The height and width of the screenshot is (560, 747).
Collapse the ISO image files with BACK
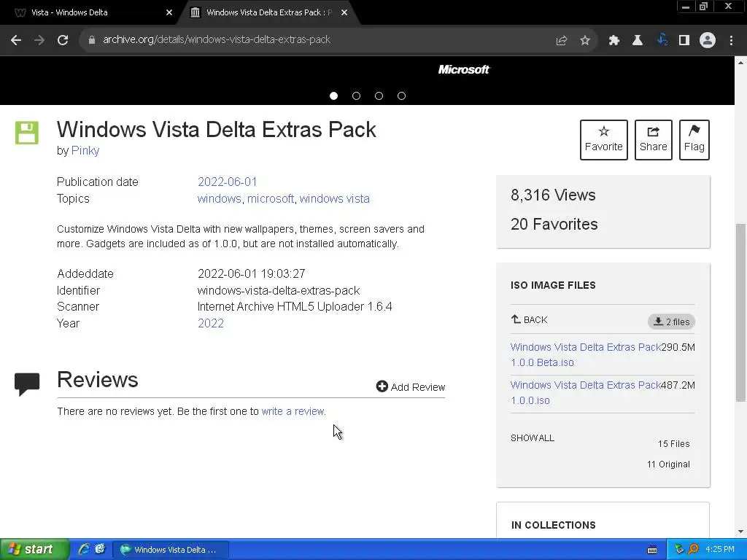(x=530, y=319)
